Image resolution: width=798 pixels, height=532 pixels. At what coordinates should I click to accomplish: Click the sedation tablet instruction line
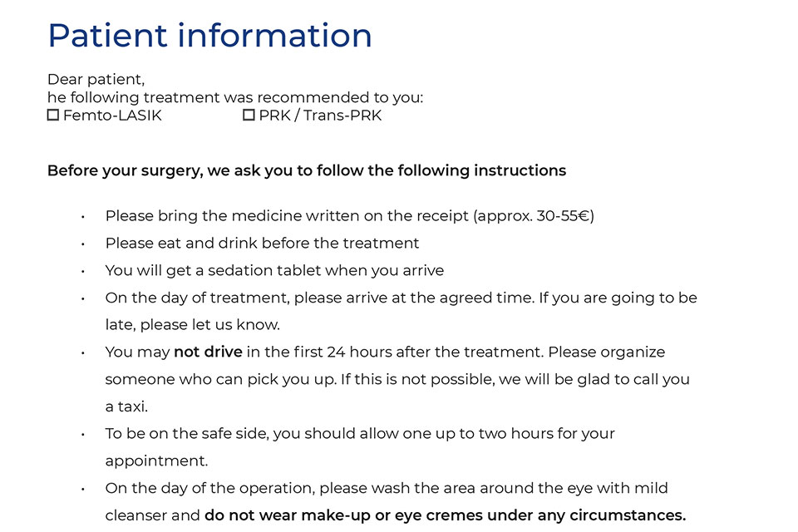[x=274, y=270]
